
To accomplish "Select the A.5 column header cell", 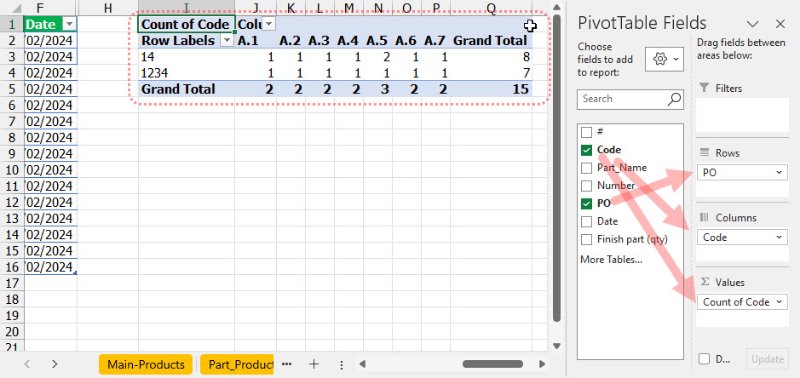I will [378, 41].
